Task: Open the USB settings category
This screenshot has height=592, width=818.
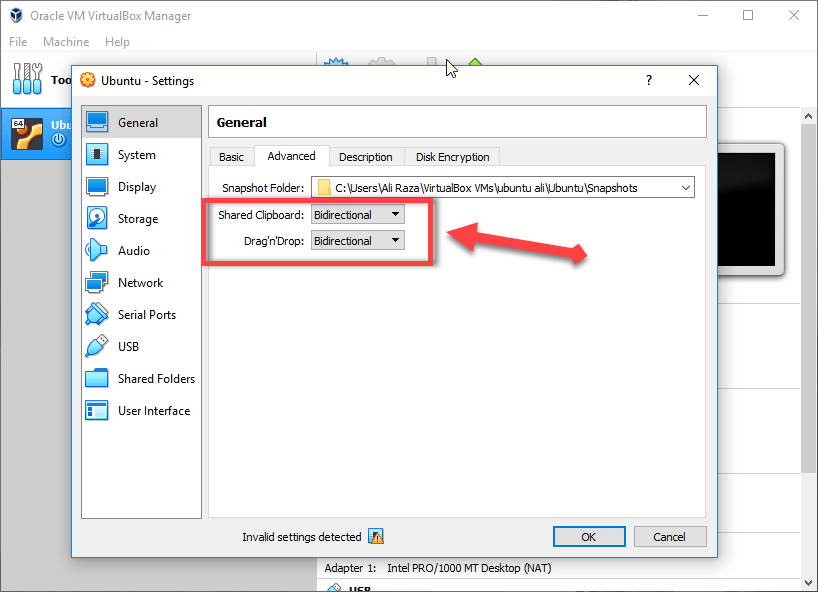Action: coord(128,347)
